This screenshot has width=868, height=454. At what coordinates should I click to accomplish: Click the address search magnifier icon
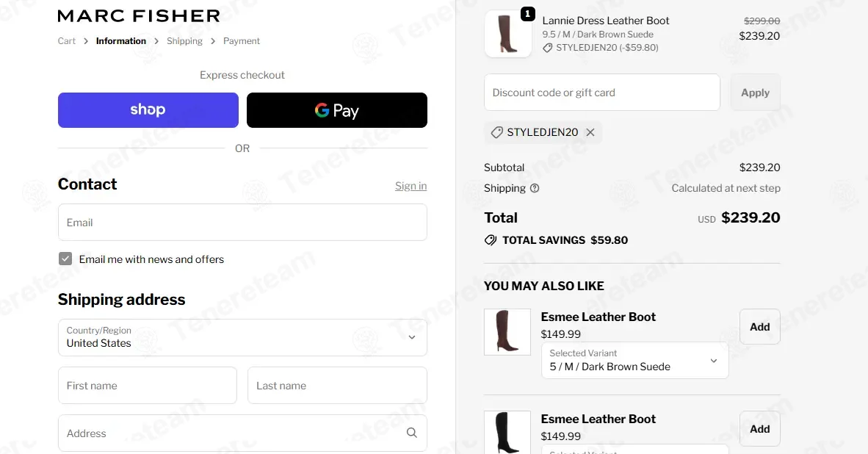[411, 433]
